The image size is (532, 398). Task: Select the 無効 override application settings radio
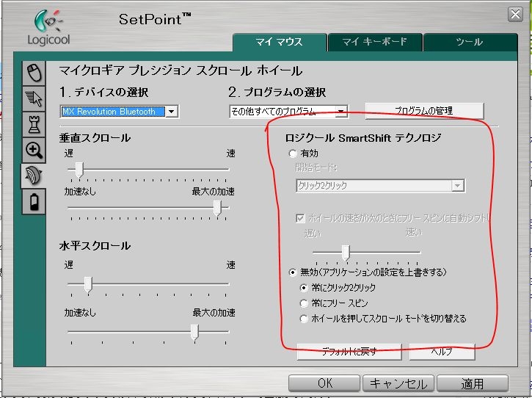point(293,272)
